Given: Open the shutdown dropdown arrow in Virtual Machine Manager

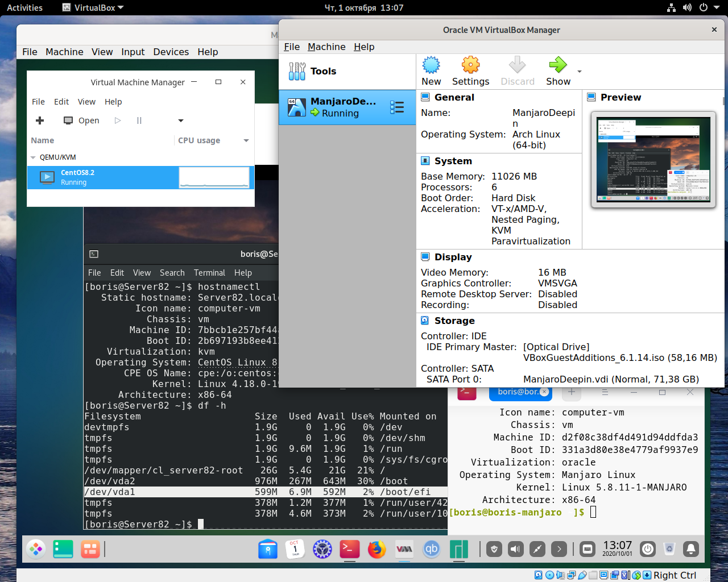Looking at the screenshot, I should tap(181, 120).
